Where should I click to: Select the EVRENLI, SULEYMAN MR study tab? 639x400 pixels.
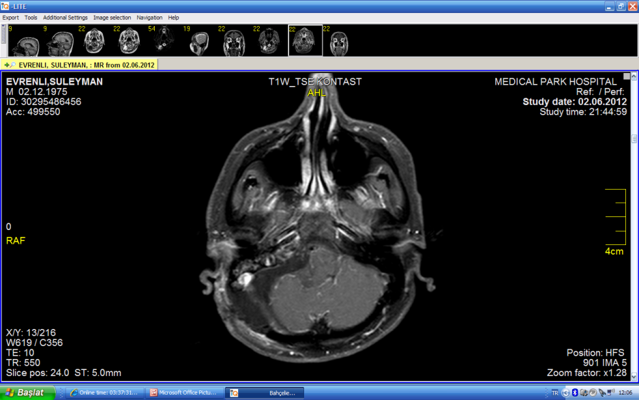click(x=79, y=65)
